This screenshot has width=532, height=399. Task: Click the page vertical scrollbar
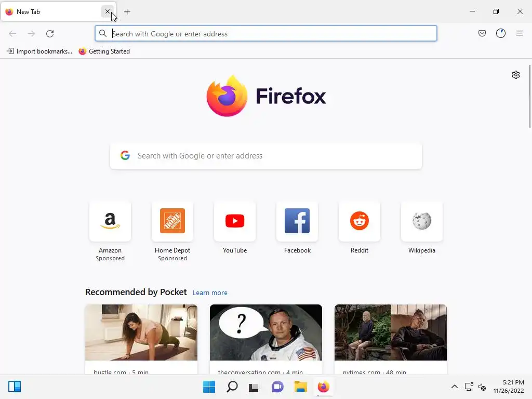530,96
